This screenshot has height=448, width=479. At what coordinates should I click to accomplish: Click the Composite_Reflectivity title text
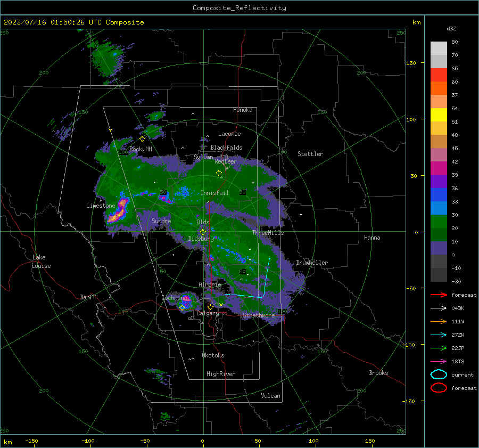pos(239,8)
